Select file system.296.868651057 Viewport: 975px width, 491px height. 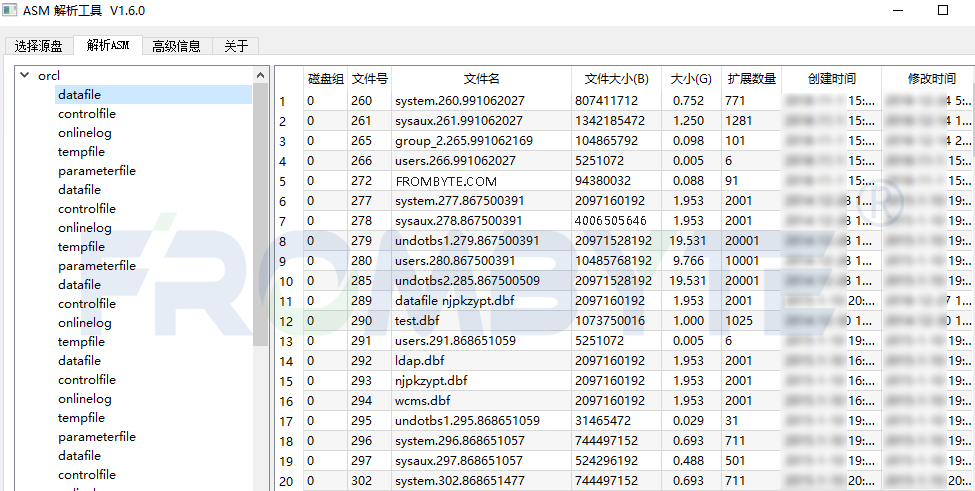tap(482, 441)
